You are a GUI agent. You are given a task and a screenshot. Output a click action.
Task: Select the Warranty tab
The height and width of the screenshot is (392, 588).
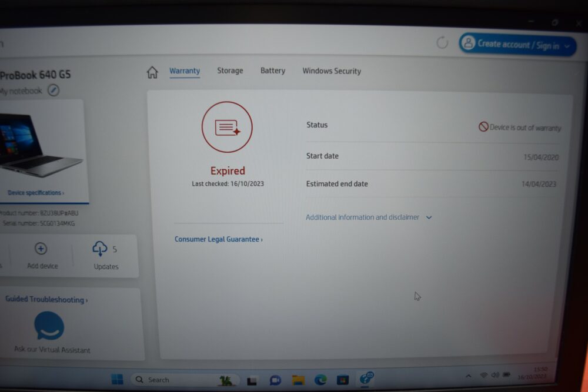point(185,71)
